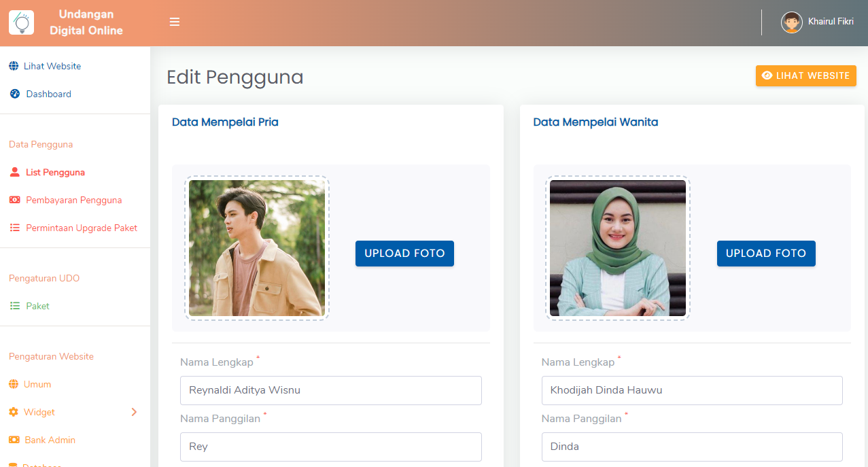Screen dimensions: 868x467
Task: Click the groom Nama Panggilan label
Action: point(220,419)
